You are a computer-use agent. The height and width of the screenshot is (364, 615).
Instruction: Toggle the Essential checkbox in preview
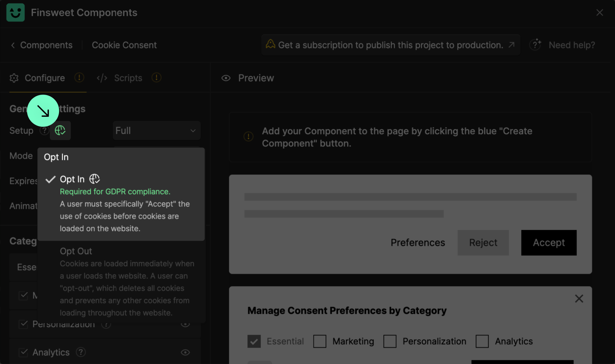254,341
